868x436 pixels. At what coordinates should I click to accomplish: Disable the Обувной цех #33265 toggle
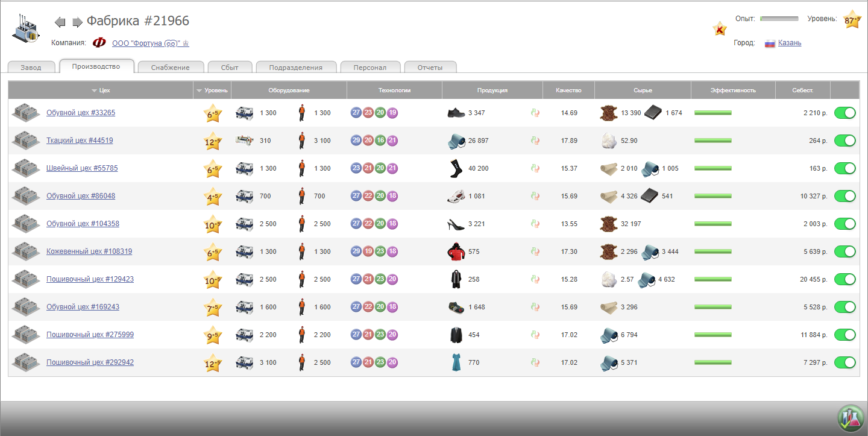[844, 113]
